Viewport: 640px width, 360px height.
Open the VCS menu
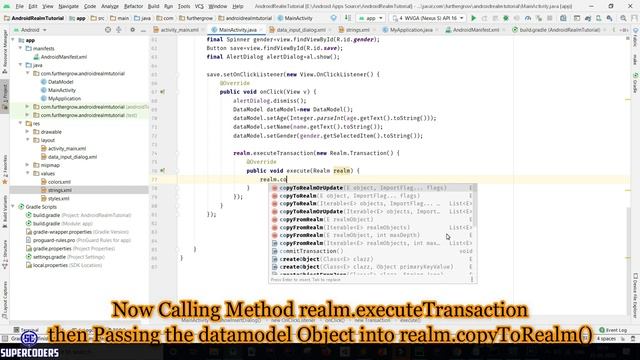coord(199,7)
